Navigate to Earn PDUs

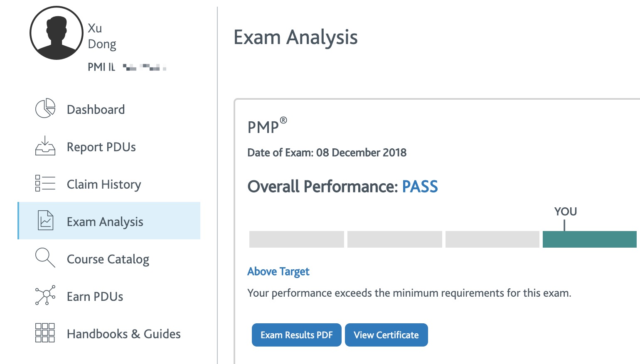tap(95, 297)
